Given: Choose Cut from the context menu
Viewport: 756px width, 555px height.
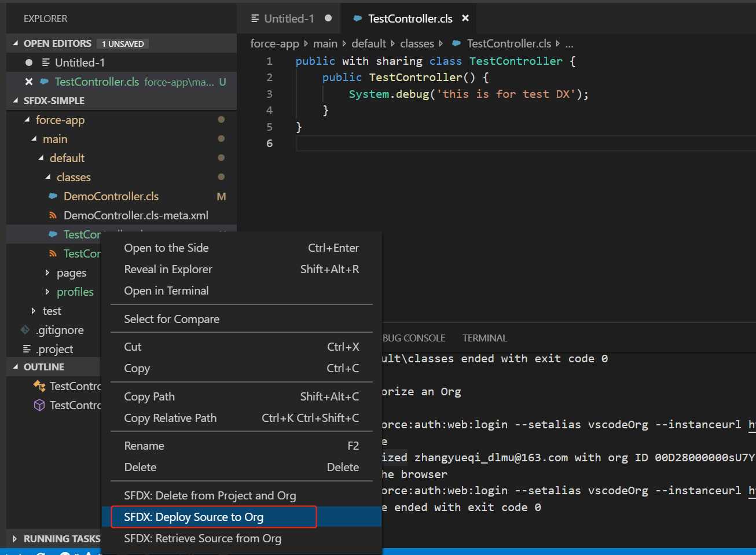Looking at the screenshot, I should click(241, 347).
